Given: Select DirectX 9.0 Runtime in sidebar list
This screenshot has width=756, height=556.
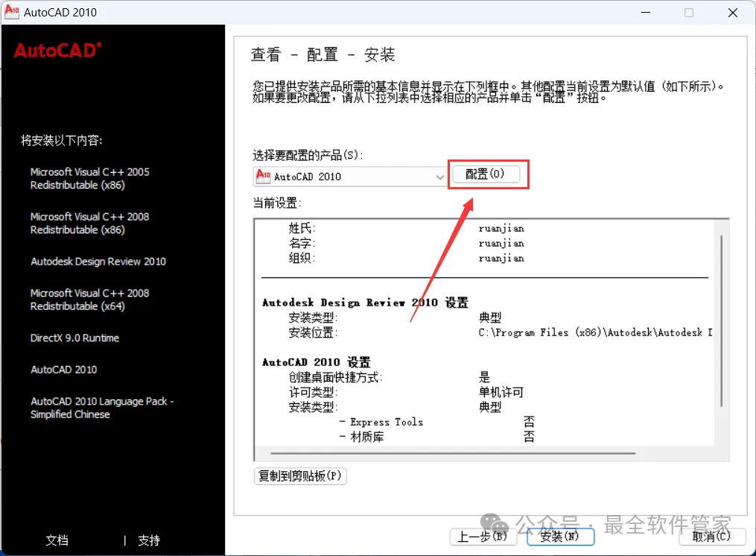Looking at the screenshot, I should click(74, 338).
